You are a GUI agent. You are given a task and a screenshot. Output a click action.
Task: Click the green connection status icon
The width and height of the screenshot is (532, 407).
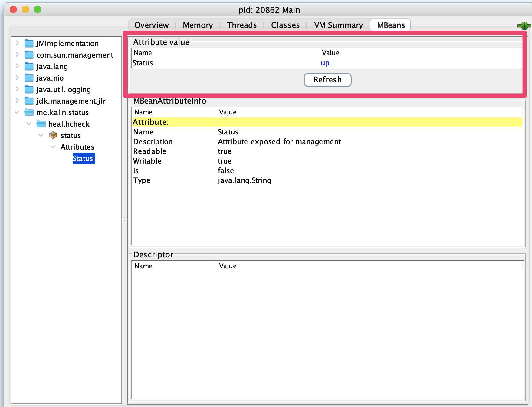click(x=524, y=26)
